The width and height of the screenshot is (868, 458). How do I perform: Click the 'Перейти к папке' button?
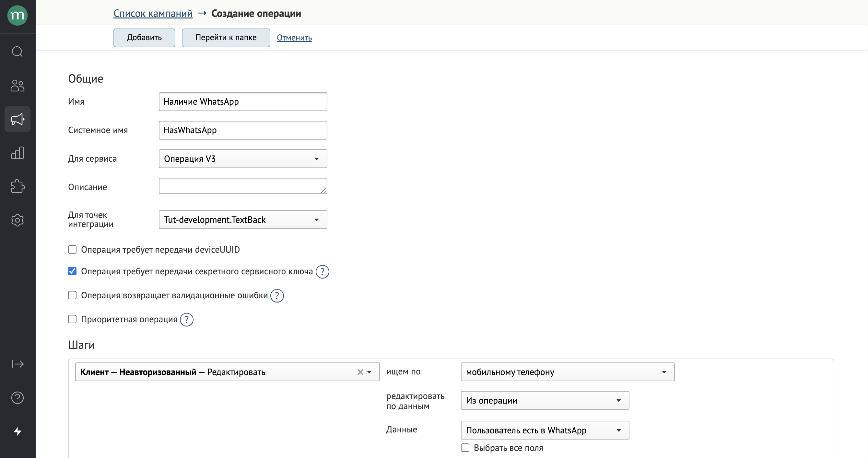coord(226,38)
